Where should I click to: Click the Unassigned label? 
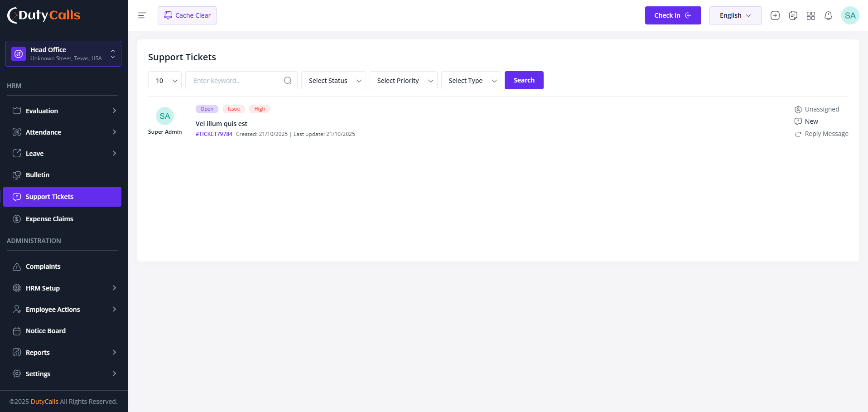tap(822, 109)
